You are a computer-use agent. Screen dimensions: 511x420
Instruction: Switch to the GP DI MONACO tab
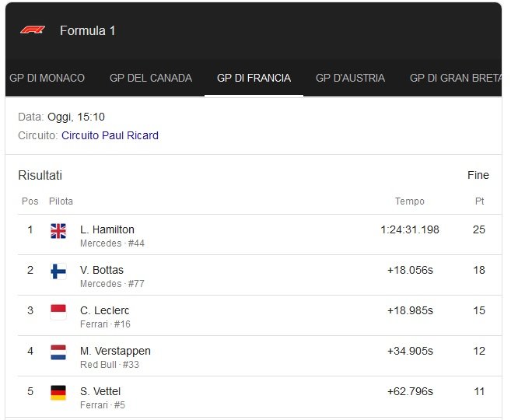pos(47,78)
